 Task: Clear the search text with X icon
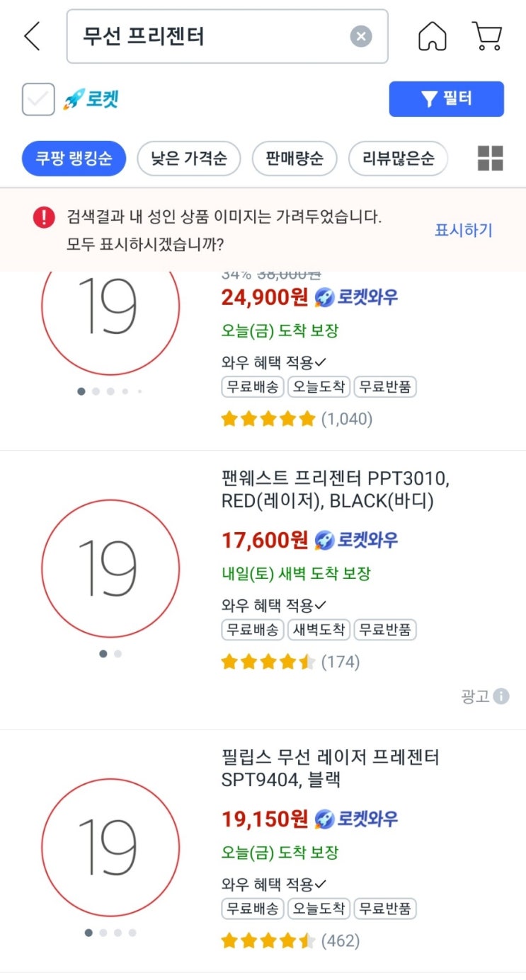coord(361,37)
